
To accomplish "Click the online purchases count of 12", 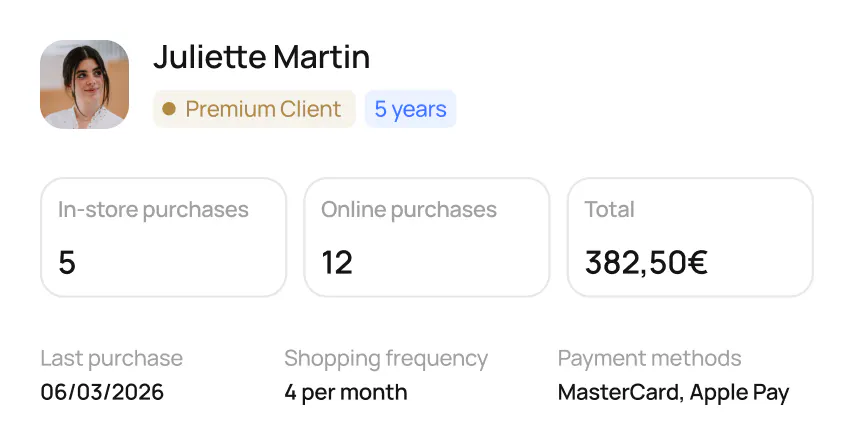I will (x=337, y=263).
